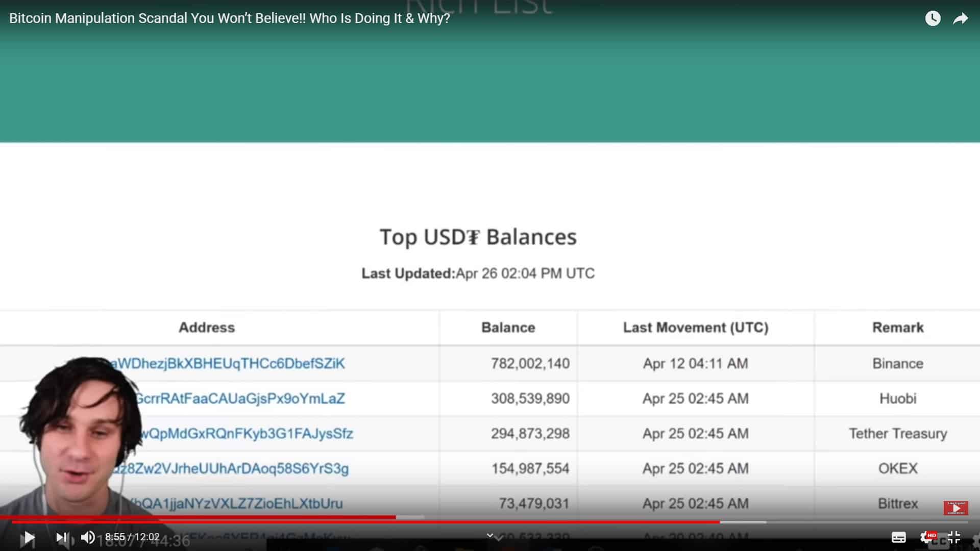Click the "Apr 12 04:11 AM" movement cell
The image size is (980, 551).
coord(696,364)
